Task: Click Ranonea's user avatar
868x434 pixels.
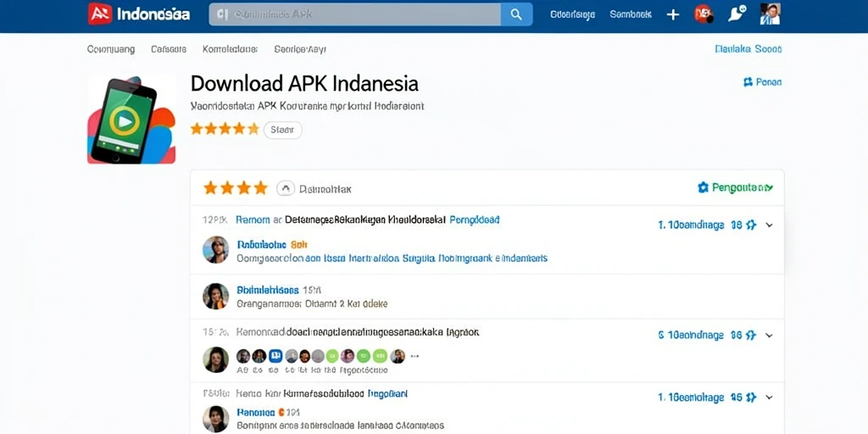Action: coord(215,419)
